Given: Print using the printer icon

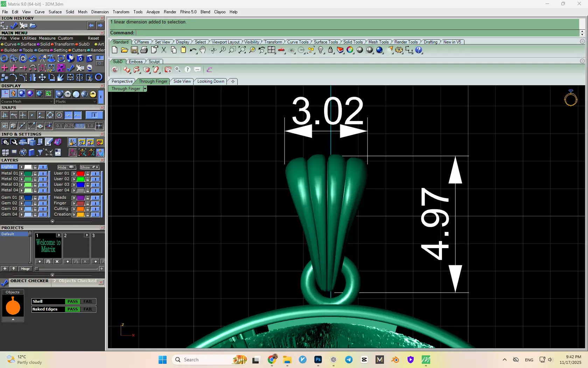Looking at the screenshot, I should pos(144,50).
